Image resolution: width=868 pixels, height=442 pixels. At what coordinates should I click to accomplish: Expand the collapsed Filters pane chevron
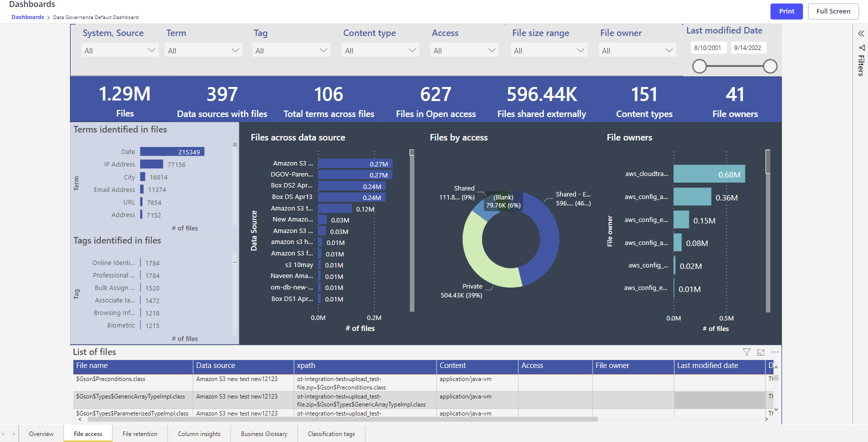[861, 33]
